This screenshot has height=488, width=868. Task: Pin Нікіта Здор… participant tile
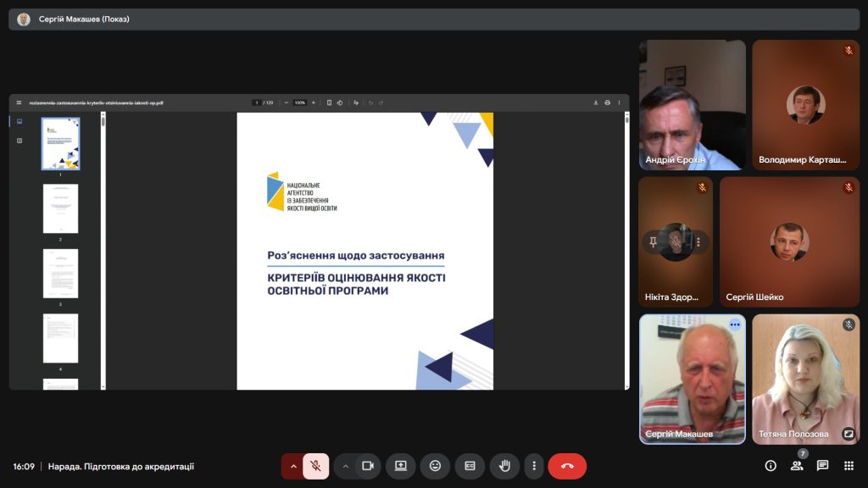click(653, 242)
